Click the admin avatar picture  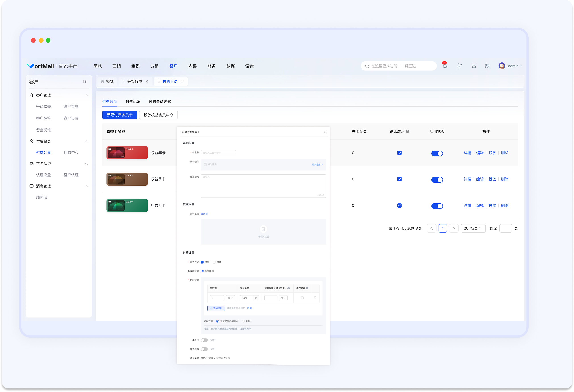pos(502,66)
